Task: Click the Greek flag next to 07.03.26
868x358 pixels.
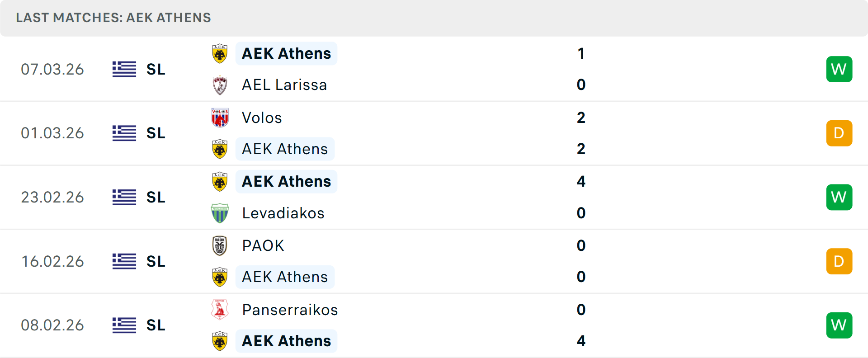Action: tap(124, 69)
